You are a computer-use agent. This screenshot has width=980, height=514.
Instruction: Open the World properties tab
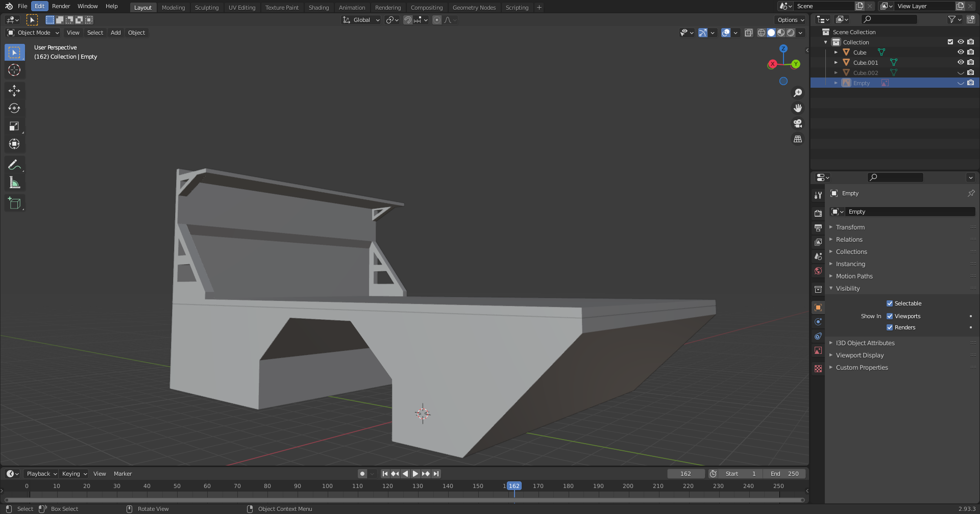tap(818, 271)
